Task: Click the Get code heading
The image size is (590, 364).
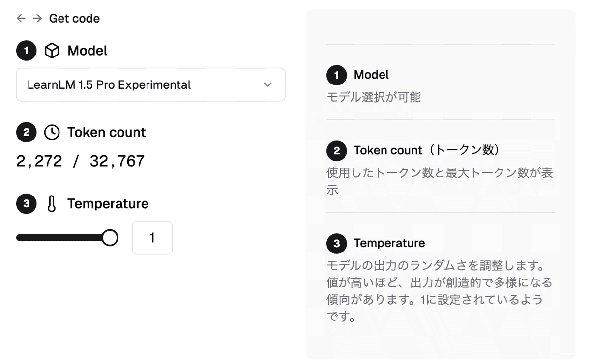Action: pyautogui.click(x=74, y=18)
